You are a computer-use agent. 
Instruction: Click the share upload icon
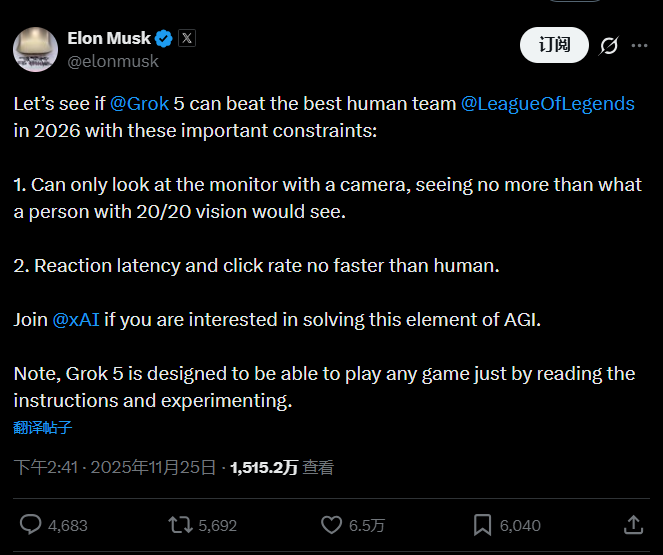coord(633,525)
